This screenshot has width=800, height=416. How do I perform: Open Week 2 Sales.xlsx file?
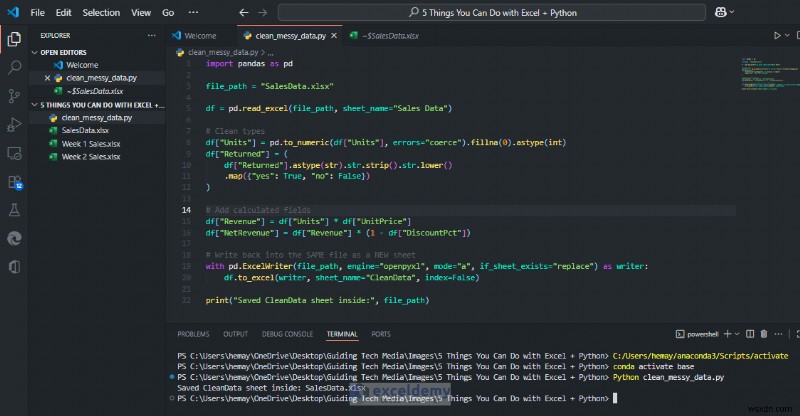click(97, 157)
